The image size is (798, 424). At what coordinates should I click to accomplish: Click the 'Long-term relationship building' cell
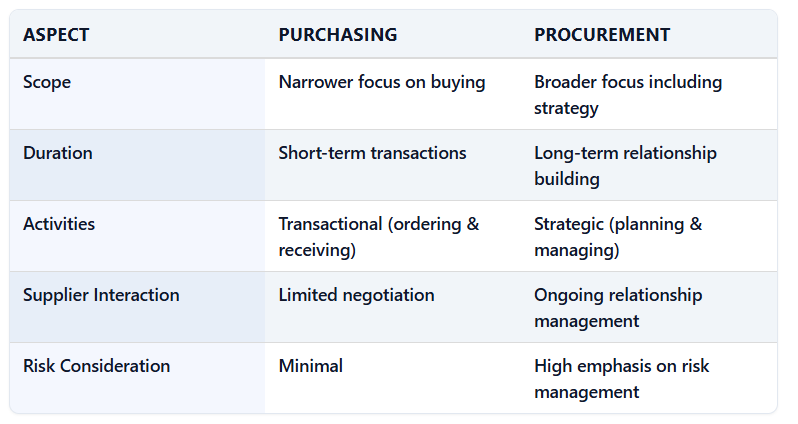pos(625,165)
